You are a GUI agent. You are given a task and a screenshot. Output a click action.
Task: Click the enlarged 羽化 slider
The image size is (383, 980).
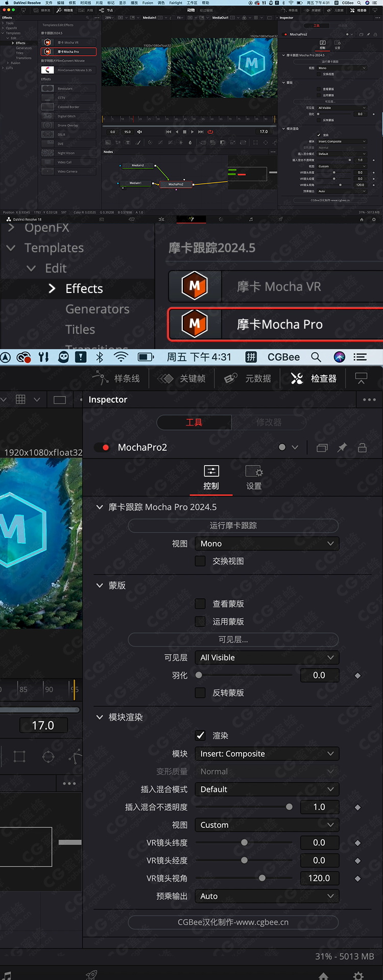pos(245,675)
